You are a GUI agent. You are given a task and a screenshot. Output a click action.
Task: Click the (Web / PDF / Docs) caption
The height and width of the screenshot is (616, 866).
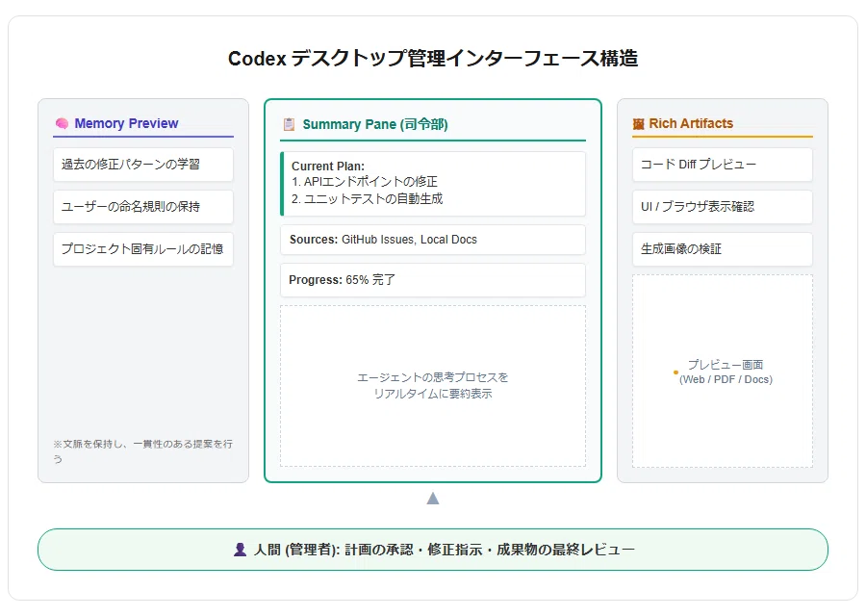726,379
